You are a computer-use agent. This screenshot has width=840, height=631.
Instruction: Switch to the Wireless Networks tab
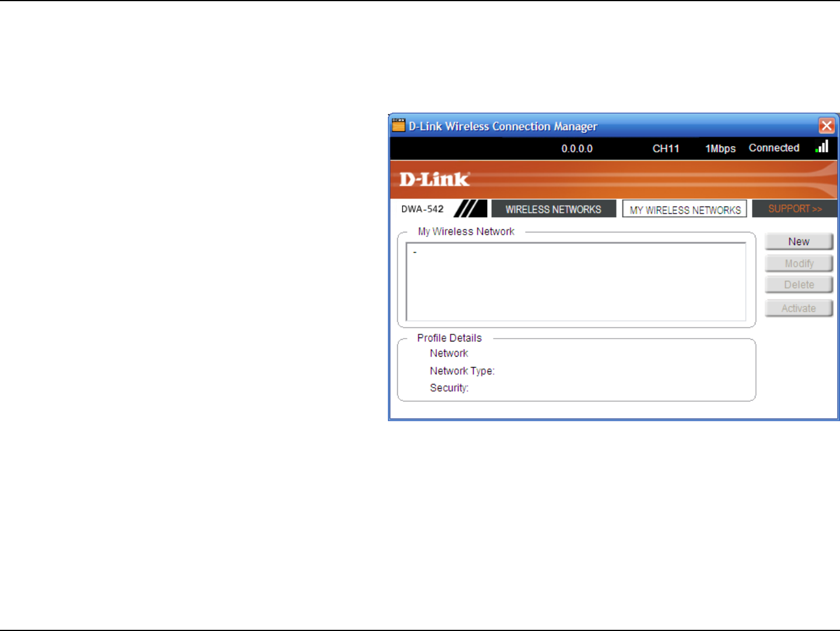(x=553, y=209)
